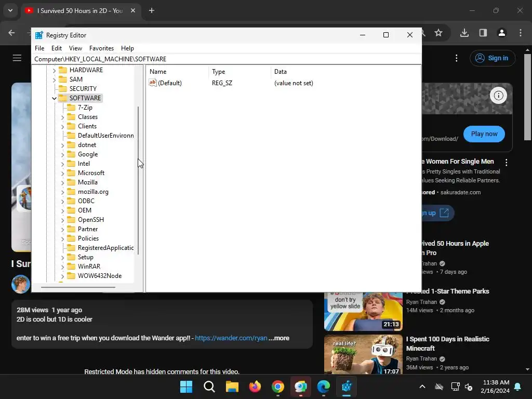
Task: Select the 7-Zip key folder icon
Action: click(71, 107)
